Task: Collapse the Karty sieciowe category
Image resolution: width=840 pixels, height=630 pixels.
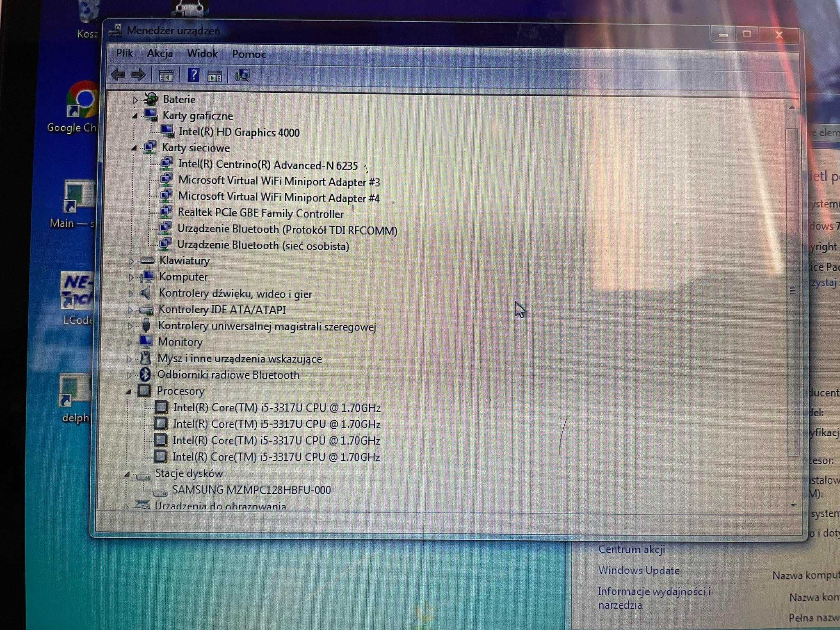Action: 134,148
